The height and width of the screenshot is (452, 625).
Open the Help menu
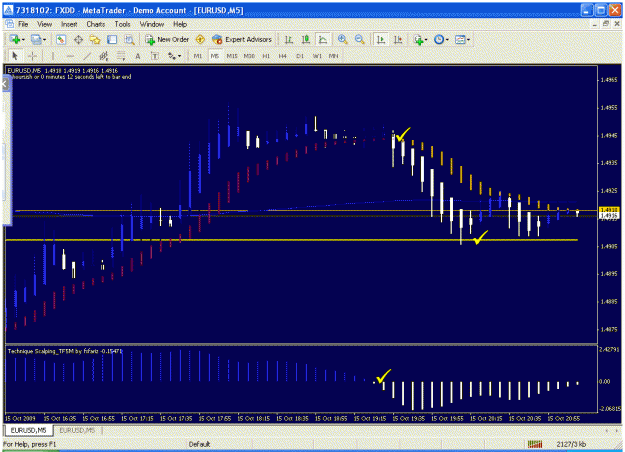(180, 24)
